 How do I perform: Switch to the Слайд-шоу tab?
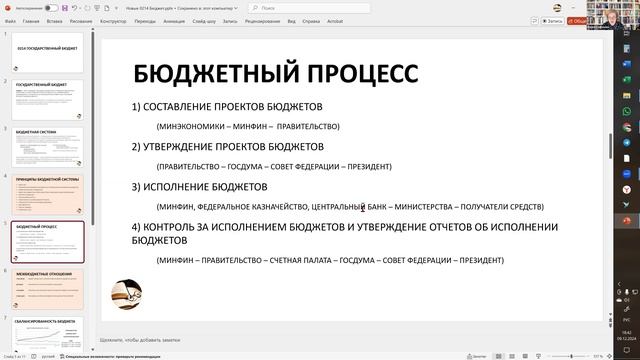pyautogui.click(x=204, y=21)
